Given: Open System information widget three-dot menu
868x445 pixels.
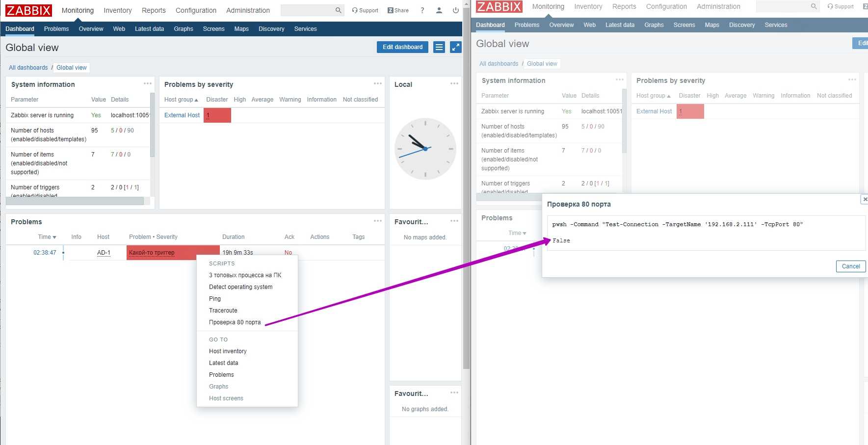Looking at the screenshot, I should [147, 84].
